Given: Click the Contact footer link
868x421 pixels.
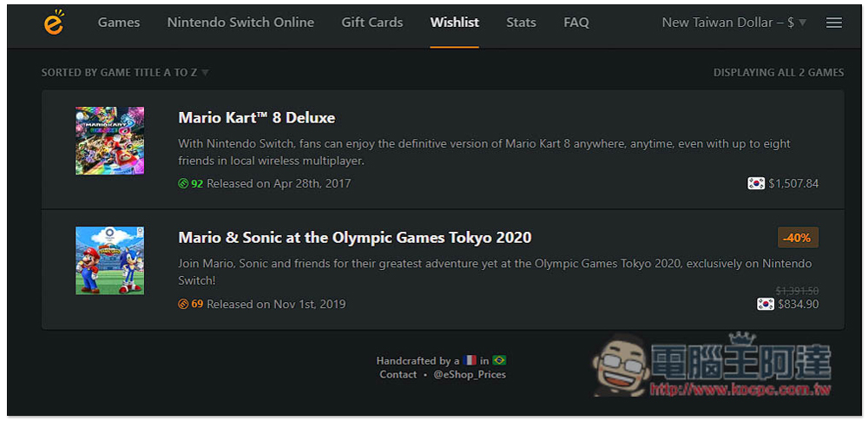Looking at the screenshot, I should tap(398, 374).
